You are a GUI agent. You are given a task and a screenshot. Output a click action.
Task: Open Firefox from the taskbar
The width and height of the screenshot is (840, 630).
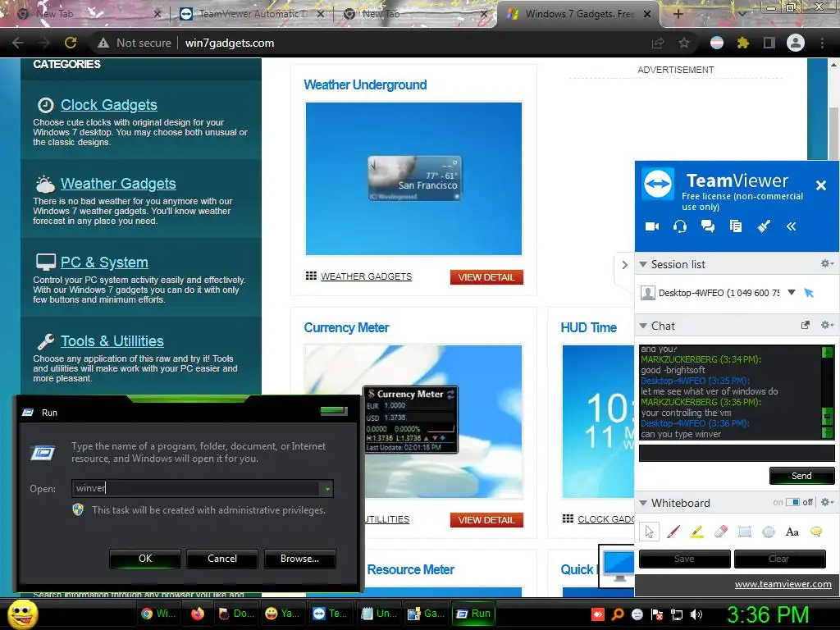pyautogui.click(x=197, y=614)
